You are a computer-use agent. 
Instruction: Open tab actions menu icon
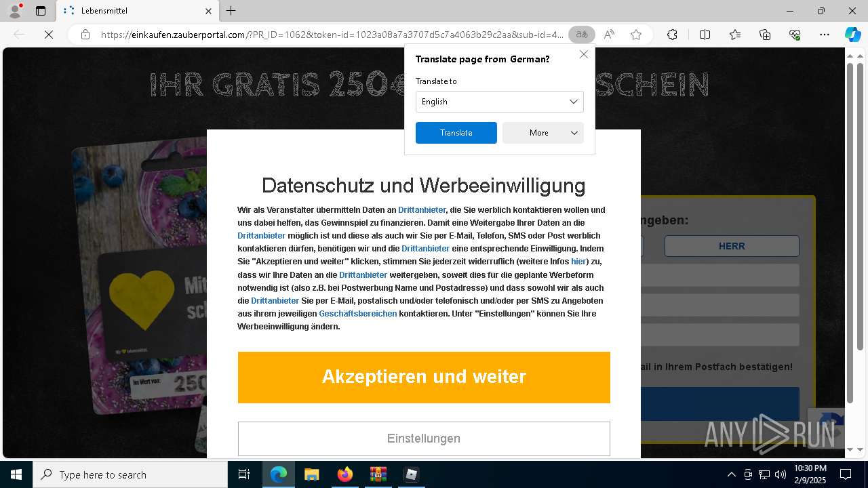click(41, 11)
